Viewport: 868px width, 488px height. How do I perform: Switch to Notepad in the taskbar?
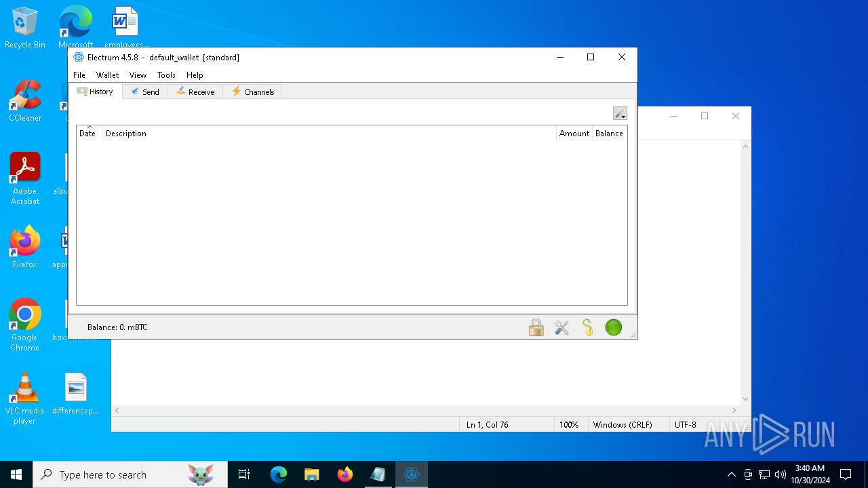pos(378,474)
